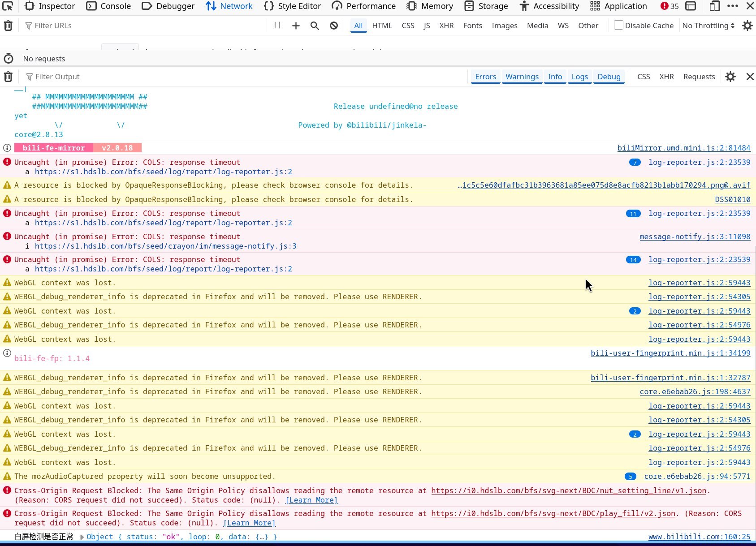Open request blocking panel icon
Screen dimensions: 756x546
click(x=334, y=26)
